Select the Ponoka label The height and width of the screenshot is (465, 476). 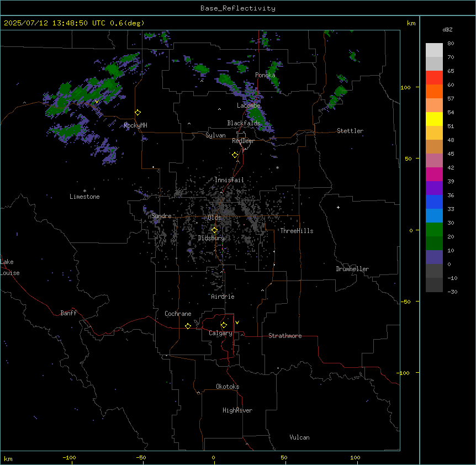[x=265, y=75]
